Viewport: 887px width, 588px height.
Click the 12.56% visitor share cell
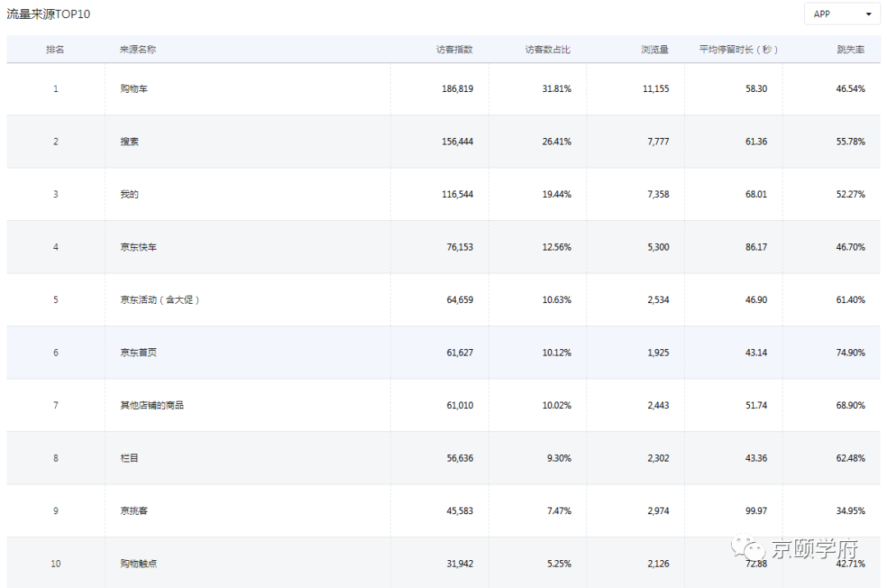pyautogui.click(x=557, y=247)
